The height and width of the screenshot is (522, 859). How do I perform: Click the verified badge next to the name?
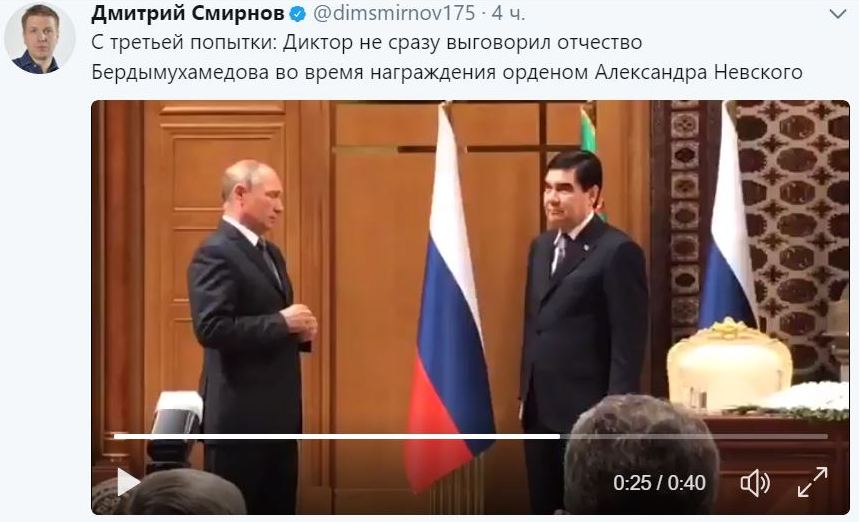point(297,14)
